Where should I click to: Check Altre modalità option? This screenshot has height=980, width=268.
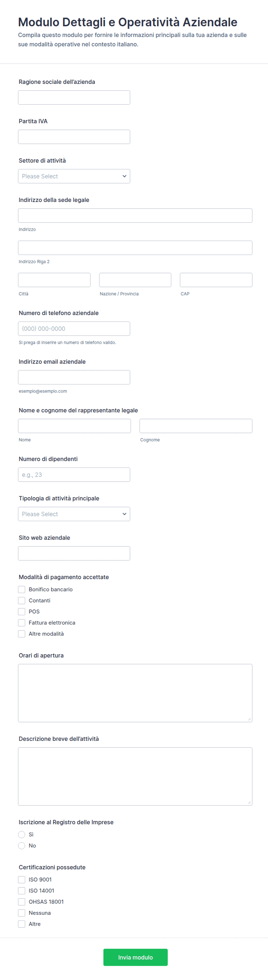[22, 633]
